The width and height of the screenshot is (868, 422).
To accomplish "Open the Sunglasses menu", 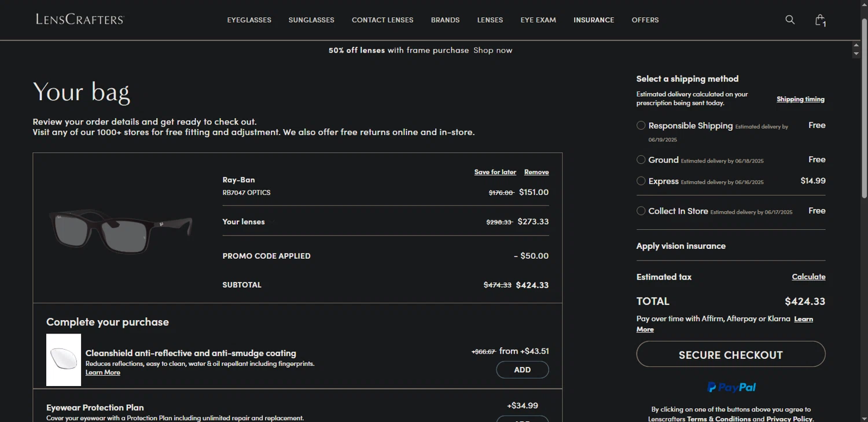I will (x=311, y=20).
